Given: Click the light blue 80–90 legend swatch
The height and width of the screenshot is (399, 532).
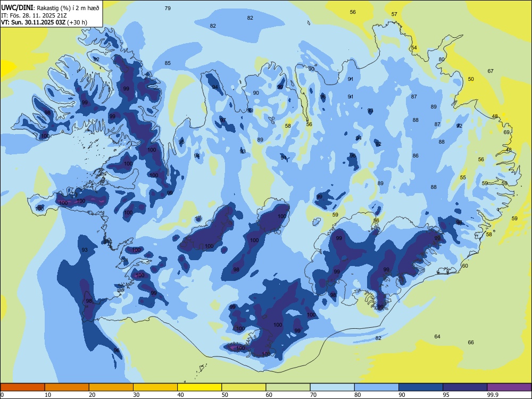Looking at the screenshot, I should (x=377, y=387).
